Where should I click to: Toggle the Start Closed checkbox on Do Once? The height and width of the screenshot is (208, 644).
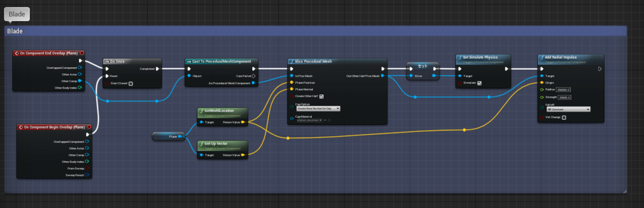coord(130,83)
